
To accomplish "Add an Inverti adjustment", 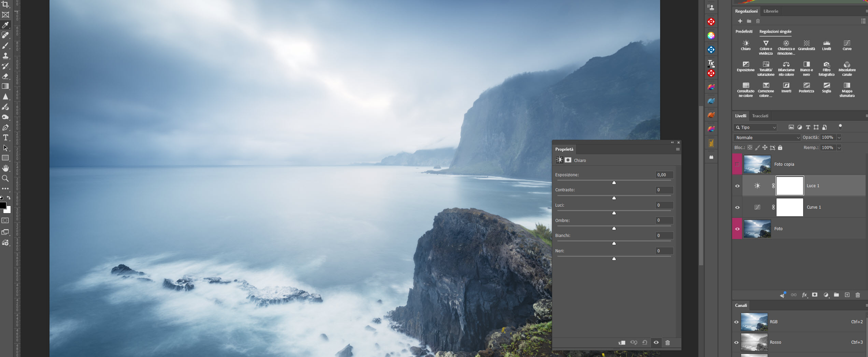I will (786, 88).
